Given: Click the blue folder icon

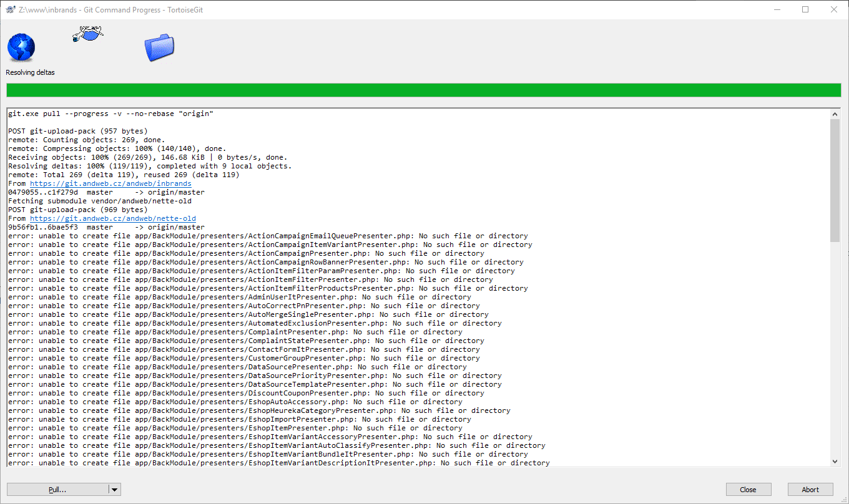Looking at the screenshot, I should click(x=159, y=48).
